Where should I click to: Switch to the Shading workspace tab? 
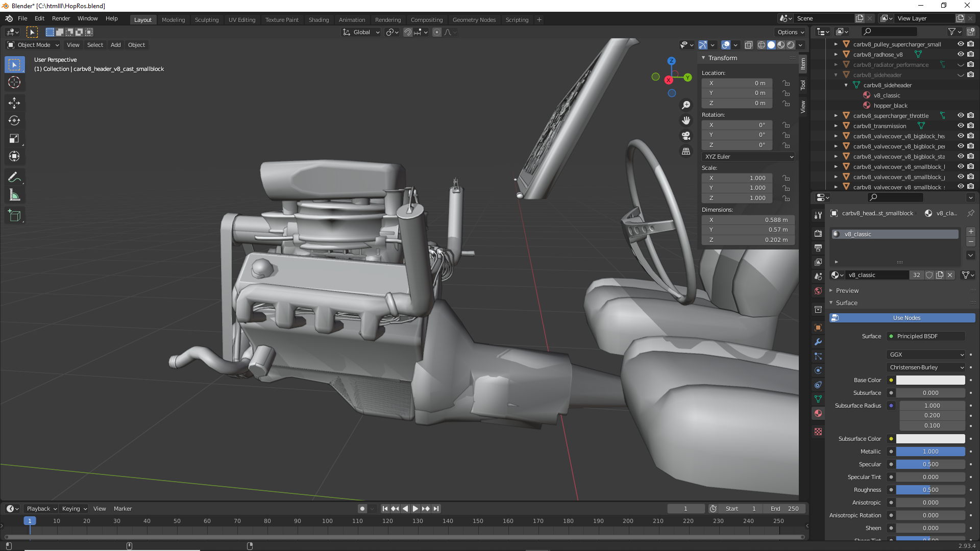point(318,19)
